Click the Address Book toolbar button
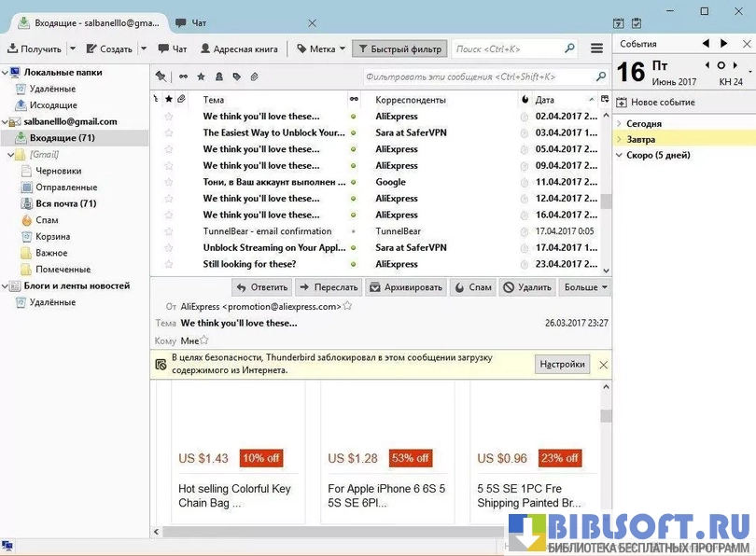This screenshot has width=756, height=556. click(238, 49)
